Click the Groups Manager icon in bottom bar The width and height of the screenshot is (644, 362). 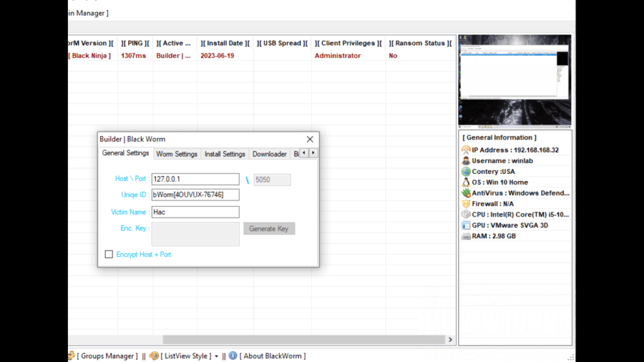coord(72,356)
